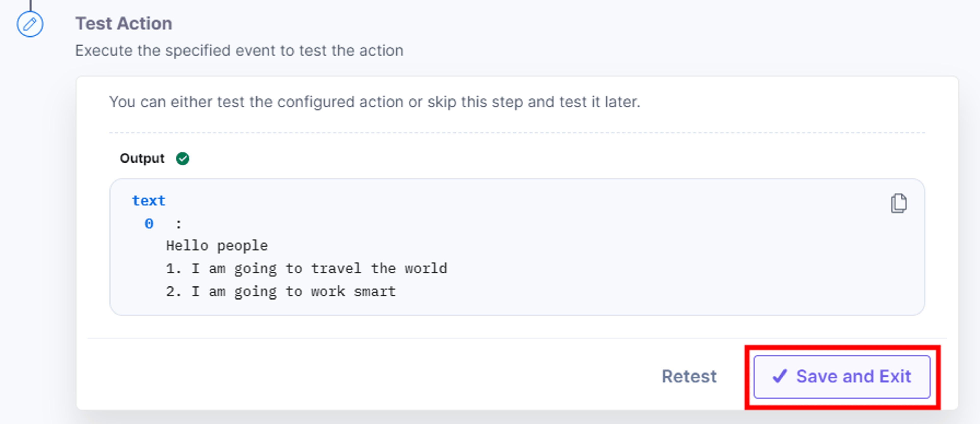Click the Retest button
The height and width of the screenshot is (424, 980).
[x=689, y=377]
